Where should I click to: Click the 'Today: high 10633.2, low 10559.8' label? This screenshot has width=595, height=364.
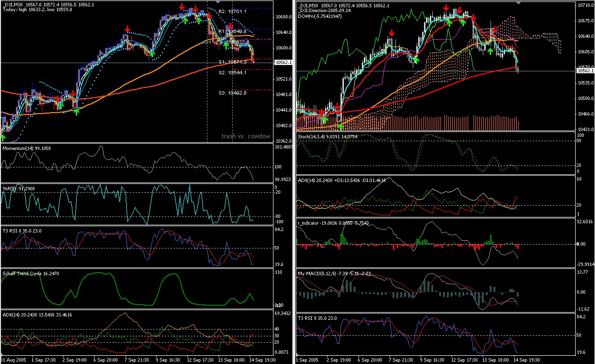tap(38, 9)
